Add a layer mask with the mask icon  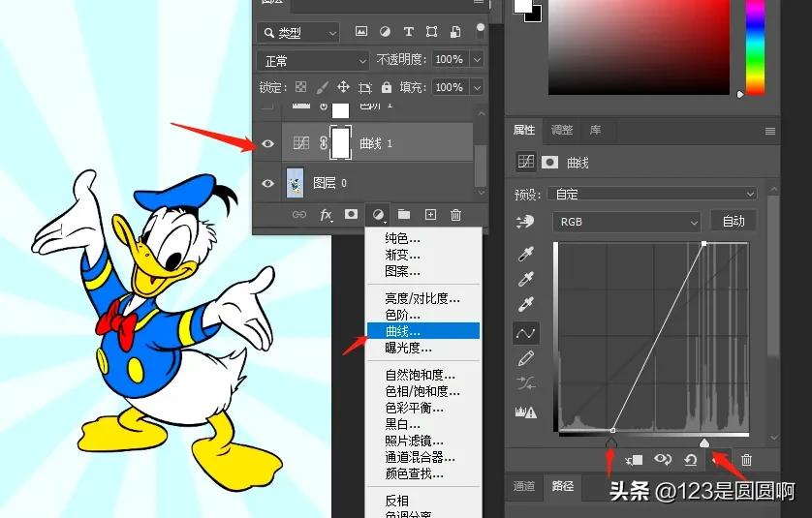(x=351, y=214)
